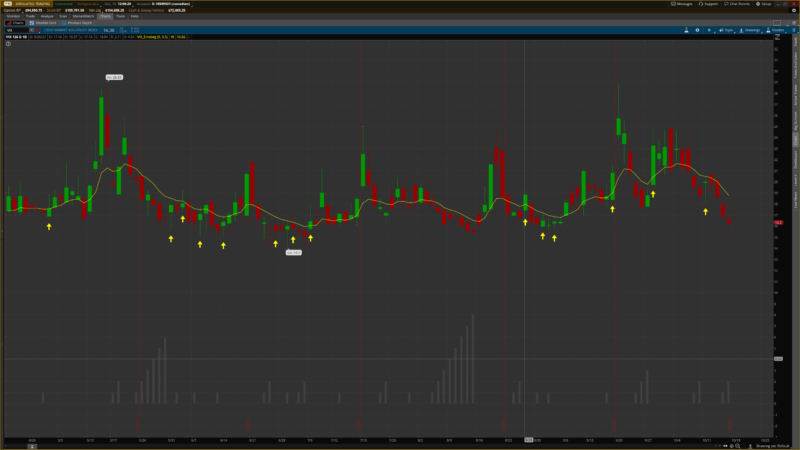
Task: Click the Cash & Sweep Vehicle value
Action: (177, 10)
